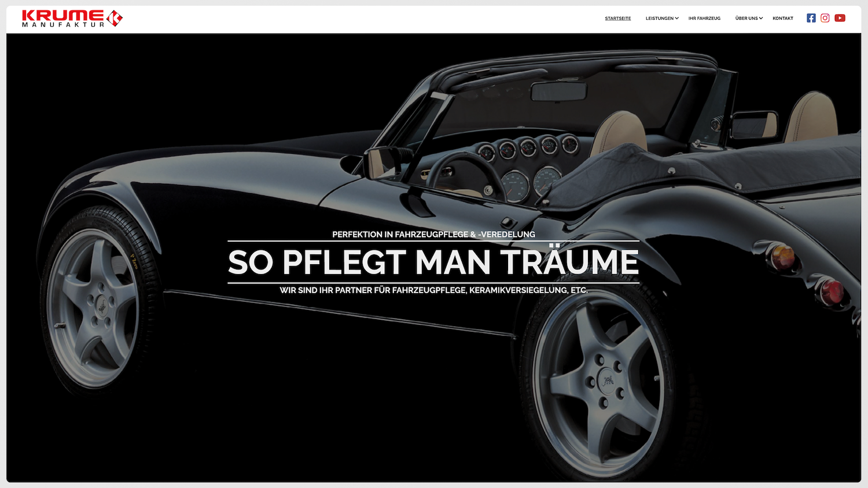The height and width of the screenshot is (488, 868).
Task: Open the YouTube channel icon
Action: point(840,18)
